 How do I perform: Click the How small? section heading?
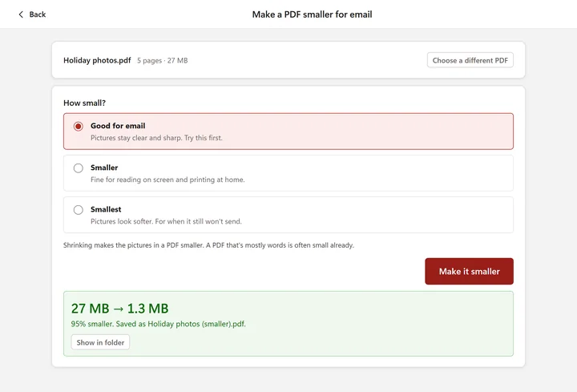click(84, 103)
